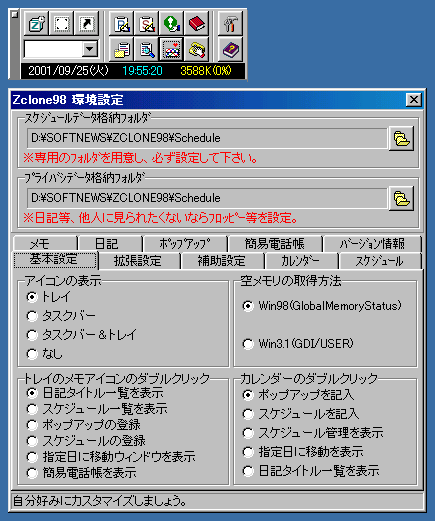Select スケジュール一覧を表示 radio option
Screen dimensions: 435x521
click(x=97, y=409)
